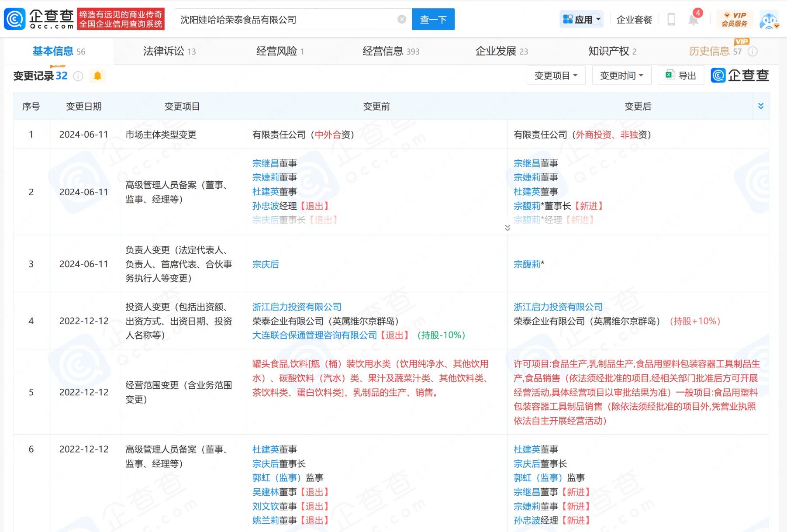Expand all rows via header chevron
The height and width of the screenshot is (532, 787).
(x=761, y=106)
